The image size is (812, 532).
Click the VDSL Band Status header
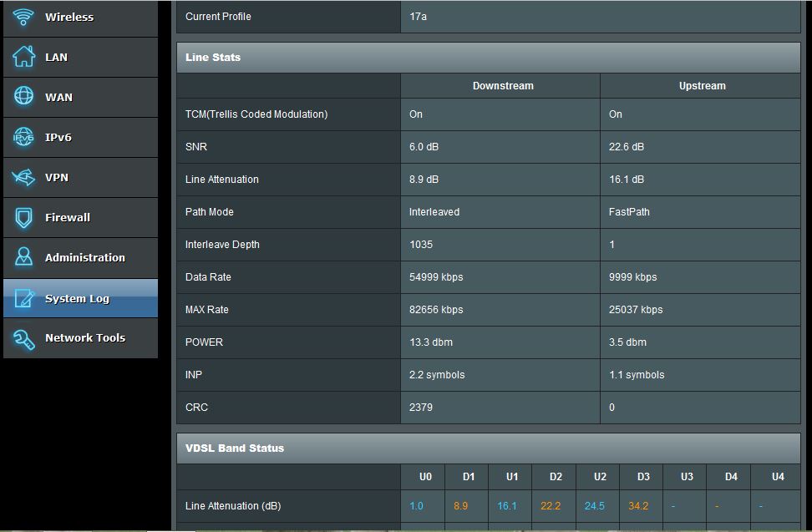click(x=235, y=448)
